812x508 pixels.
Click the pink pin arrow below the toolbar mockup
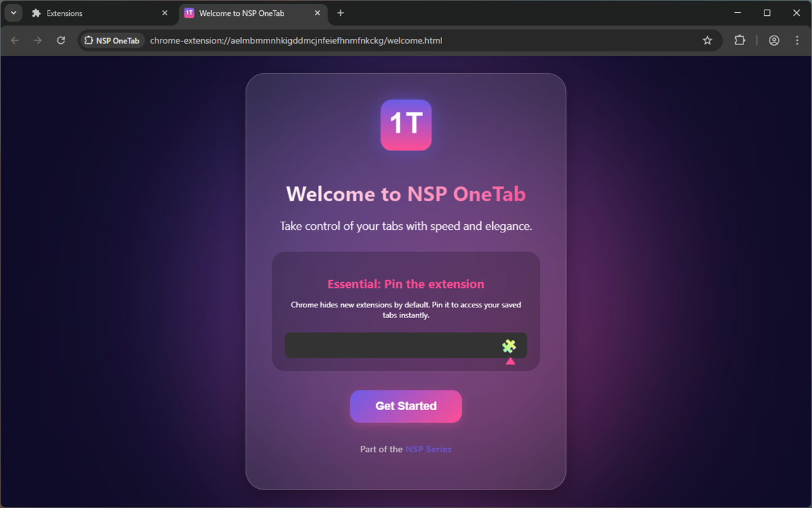(x=509, y=361)
